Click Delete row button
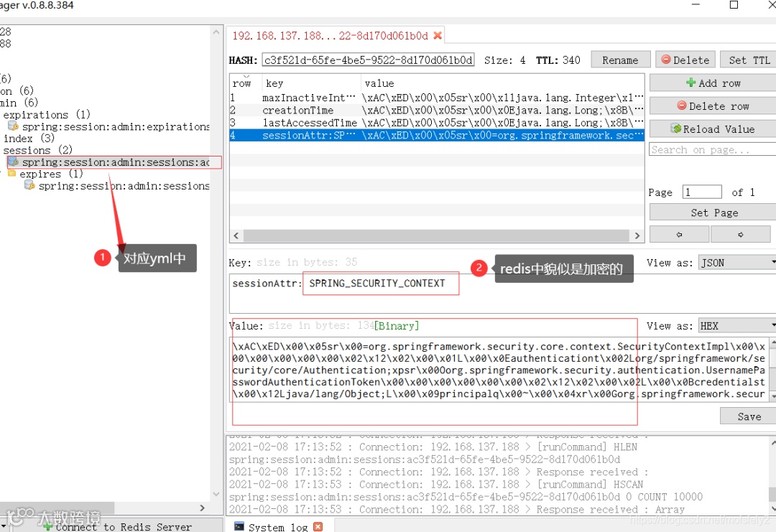This screenshot has height=532, width=776. tap(713, 106)
